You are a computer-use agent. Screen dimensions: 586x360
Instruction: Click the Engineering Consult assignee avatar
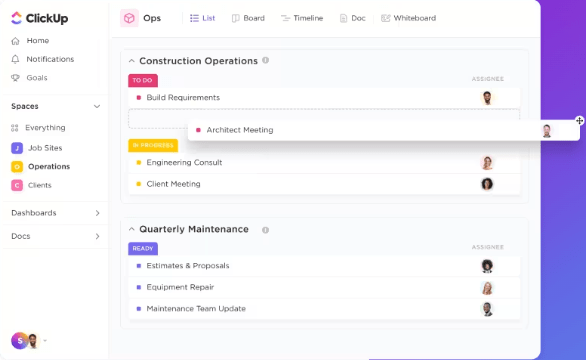point(487,163)
